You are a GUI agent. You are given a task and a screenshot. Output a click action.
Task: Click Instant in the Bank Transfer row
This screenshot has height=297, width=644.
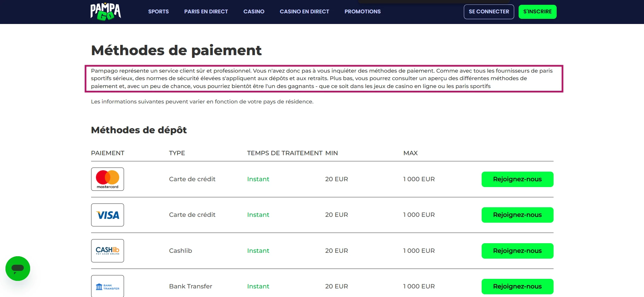[258, 286]
